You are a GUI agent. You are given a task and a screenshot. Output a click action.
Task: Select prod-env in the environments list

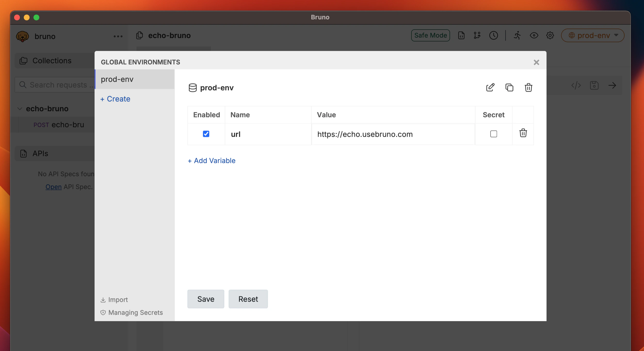point(117,79)
